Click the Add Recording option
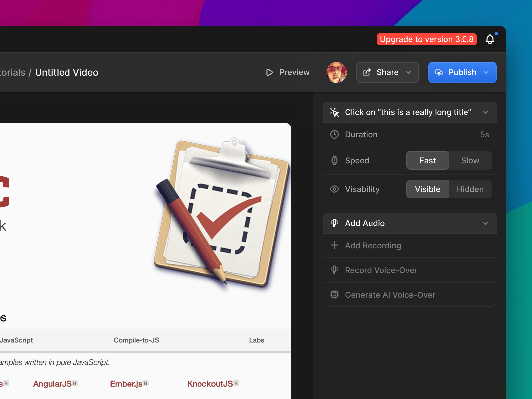Image resolution: width=532 pixels, height=399 pixels. pos(410,246)
